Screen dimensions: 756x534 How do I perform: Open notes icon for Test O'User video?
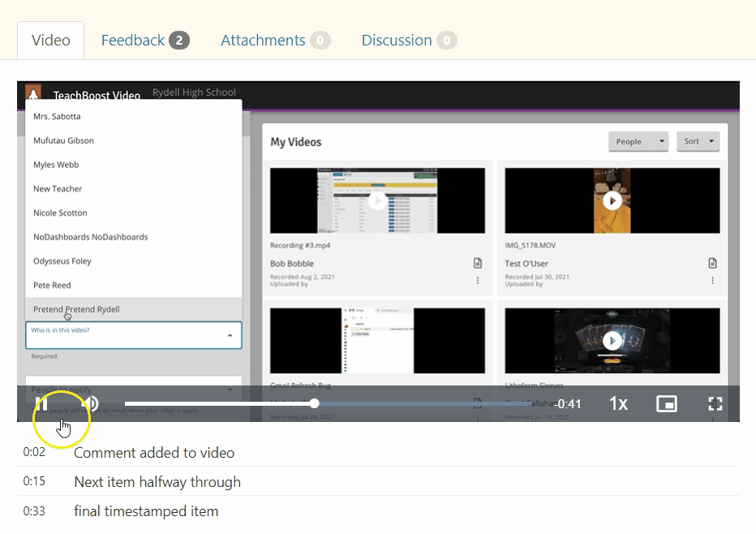tap(713, 263)
